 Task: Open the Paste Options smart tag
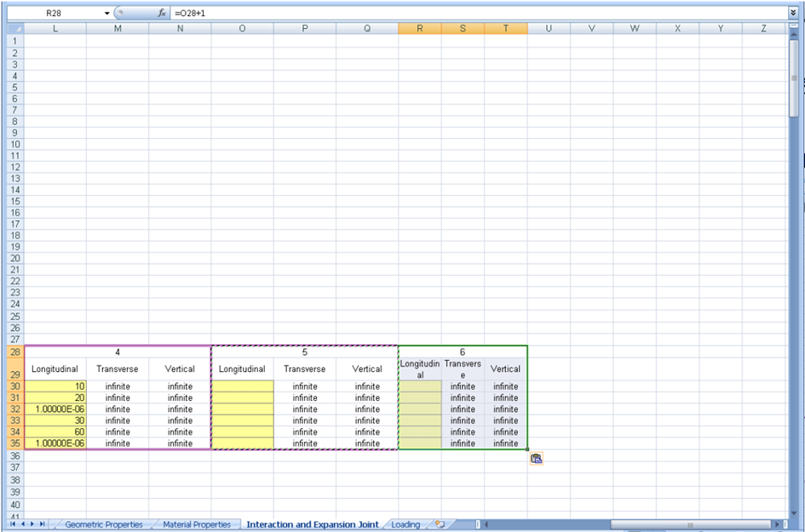coord(536,458)
